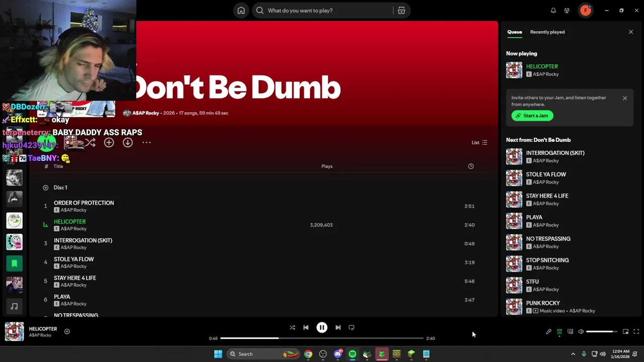The height and width of the screenshot is (362, 644).
Task: Open the smiley-face cover item in sidebar
Action: click(x=14, y=242)
